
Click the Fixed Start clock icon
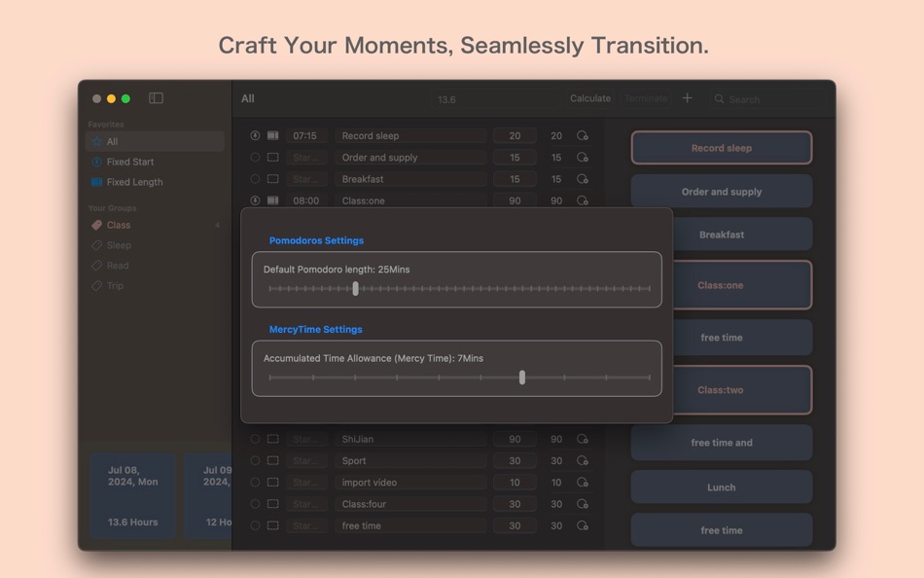point(96,161)
